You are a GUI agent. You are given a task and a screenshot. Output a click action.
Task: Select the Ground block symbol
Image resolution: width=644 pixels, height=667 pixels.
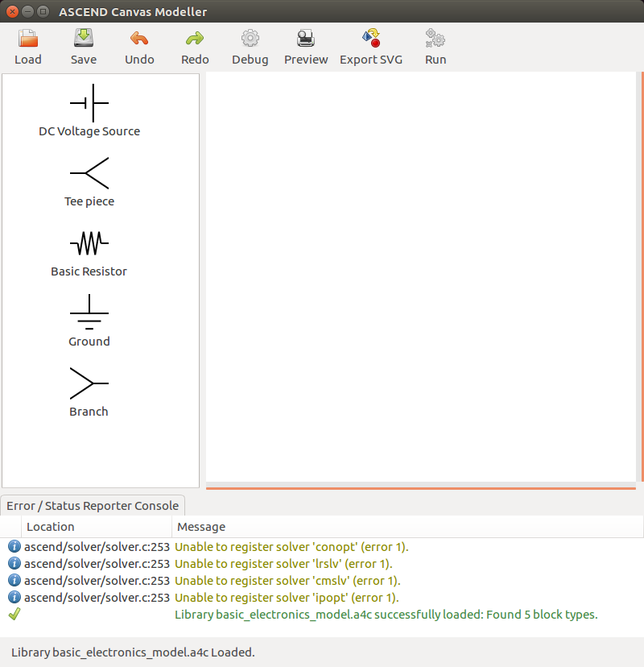tap(89, 313)
